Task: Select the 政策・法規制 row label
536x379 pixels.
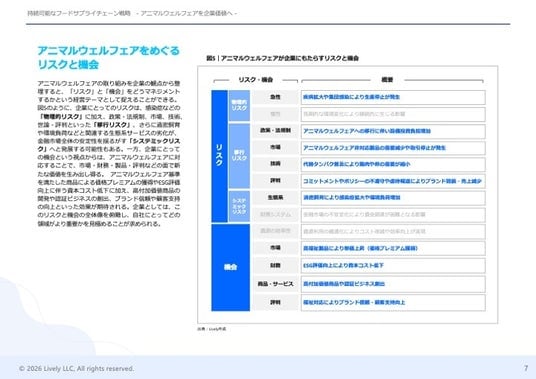Action: tap(275, 131)
